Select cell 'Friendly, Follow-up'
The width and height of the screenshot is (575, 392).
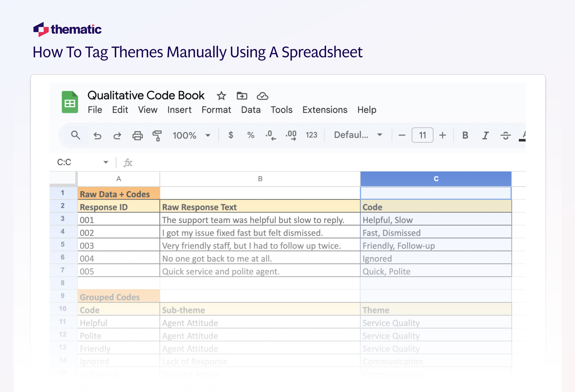(x=436, y=245)
